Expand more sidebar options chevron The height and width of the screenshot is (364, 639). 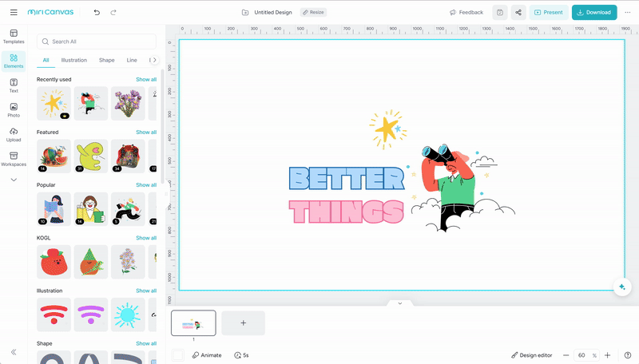pos(14,180)
